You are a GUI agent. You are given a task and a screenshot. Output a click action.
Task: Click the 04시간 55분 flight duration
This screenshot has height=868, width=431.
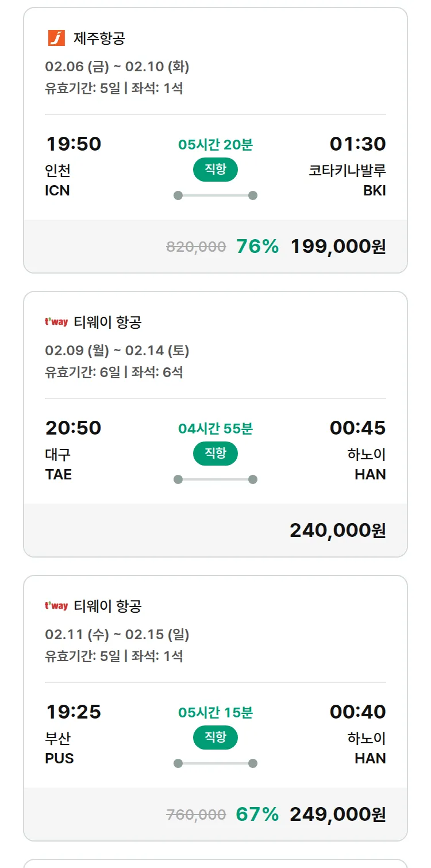pyautogui.click(x=215, y=429)
